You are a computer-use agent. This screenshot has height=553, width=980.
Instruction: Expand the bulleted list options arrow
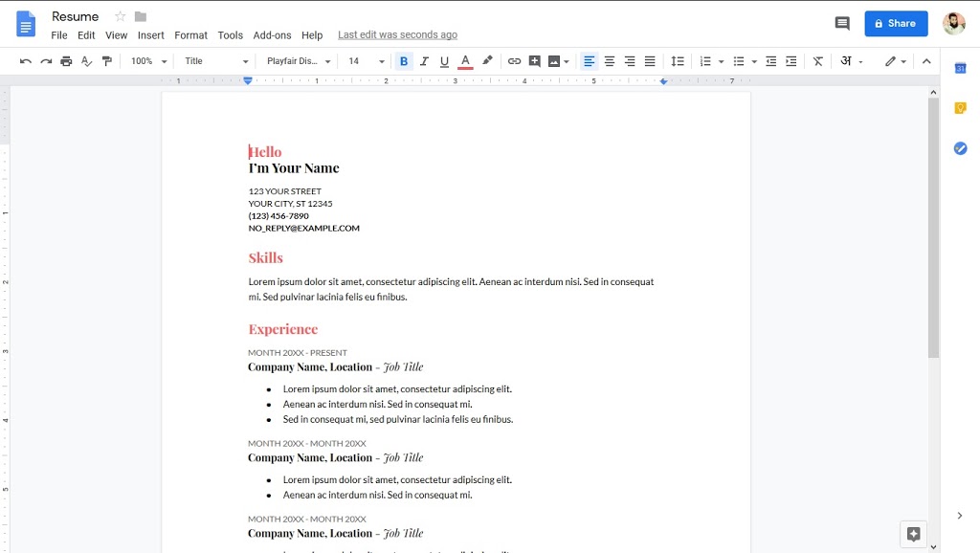click(754, 61)
